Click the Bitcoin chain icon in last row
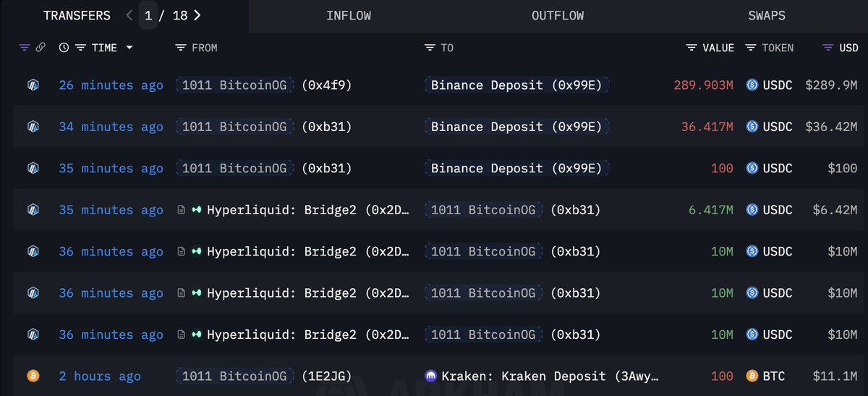This screenshot has height=396, width=868. pyautogui.click(x=33, y=376)
